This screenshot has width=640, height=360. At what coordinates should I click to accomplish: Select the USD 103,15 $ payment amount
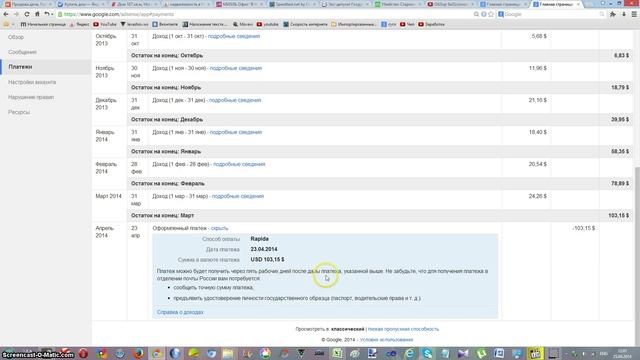tap(267, 260)
